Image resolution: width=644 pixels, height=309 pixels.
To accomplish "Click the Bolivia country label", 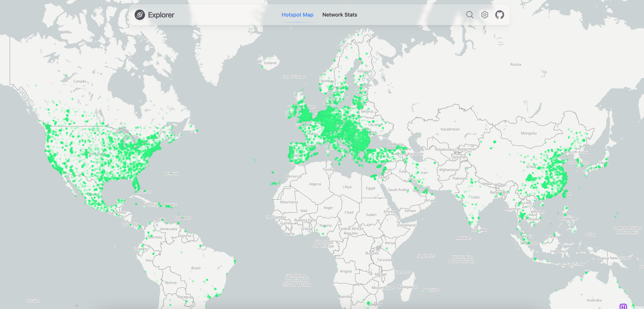I will pyautogui.click(x=171, y=282).
